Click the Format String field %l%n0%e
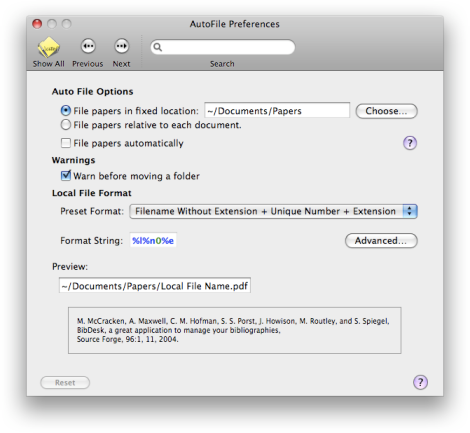This screenshot has width=470, height=433. coord(153,240)
